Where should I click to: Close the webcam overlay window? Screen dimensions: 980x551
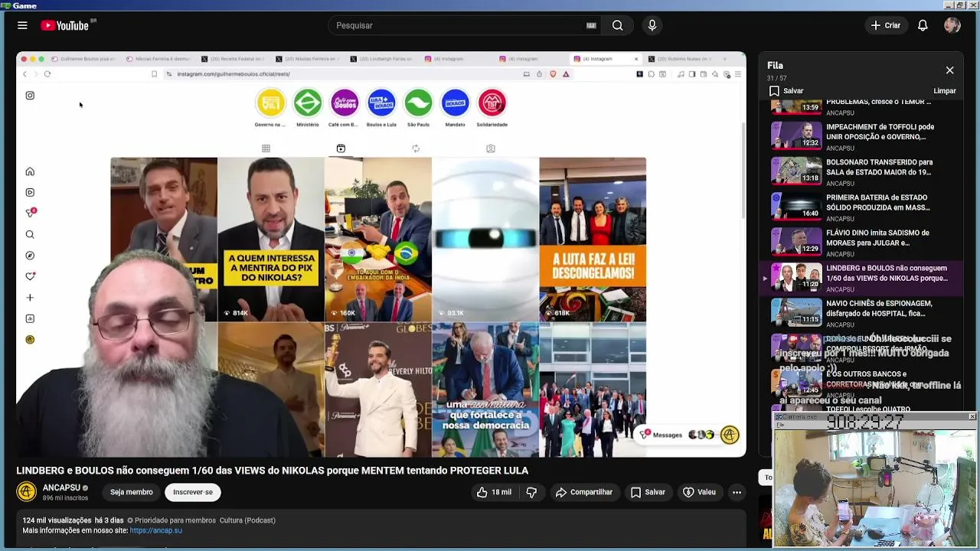click(972, 416)
